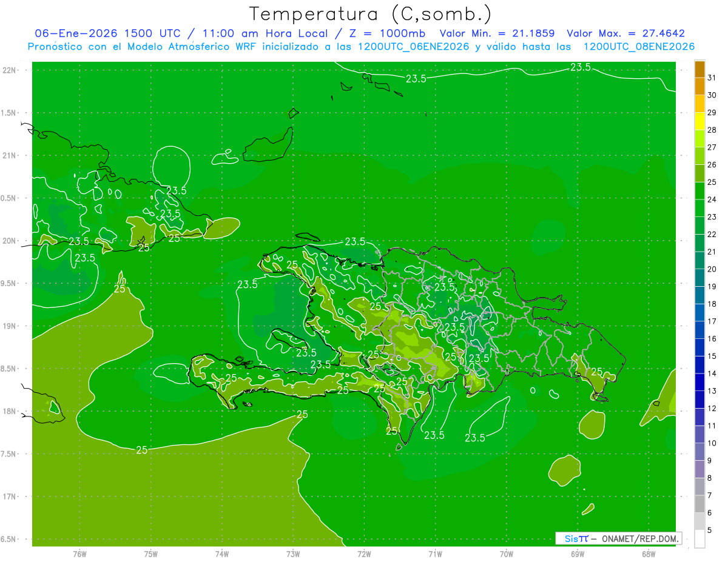Image resolution: width=728 pixels, height=562 pixels.
Task: Click the olive-green legend swatch between 25 and 26
Action: tap(699, 173)
